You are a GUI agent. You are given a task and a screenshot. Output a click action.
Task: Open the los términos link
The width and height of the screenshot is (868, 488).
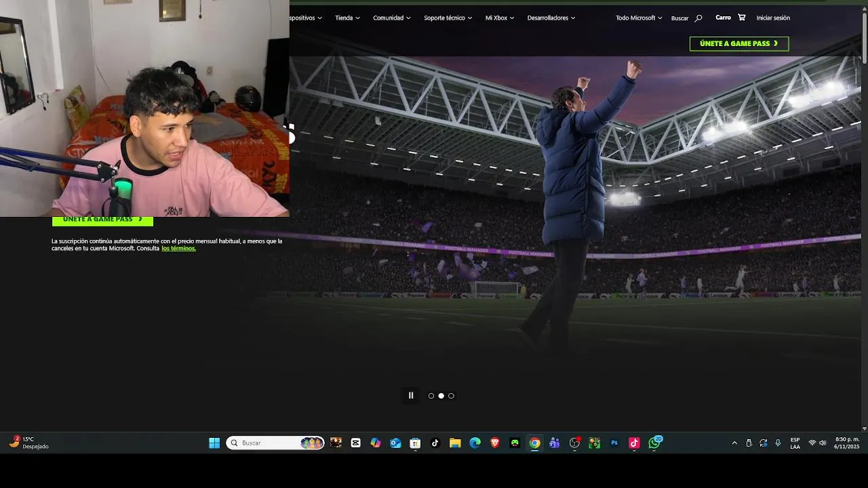[x=178, y=248]
